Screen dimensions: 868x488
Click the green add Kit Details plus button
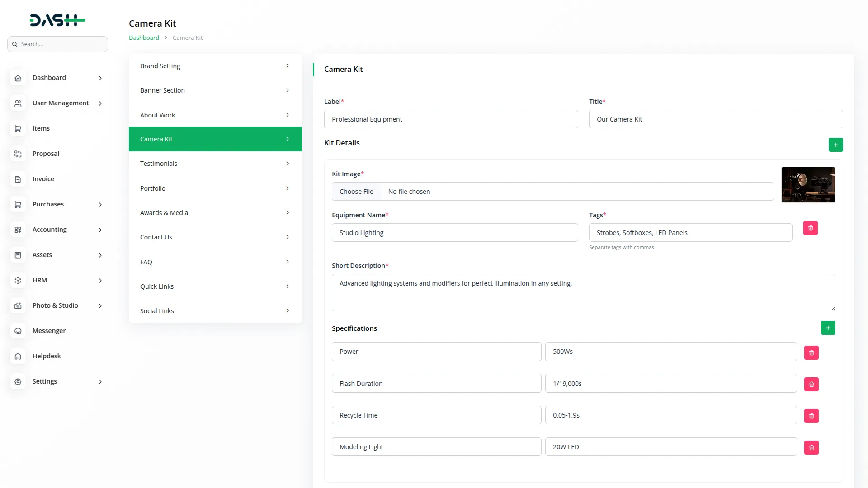click(835, 145)
